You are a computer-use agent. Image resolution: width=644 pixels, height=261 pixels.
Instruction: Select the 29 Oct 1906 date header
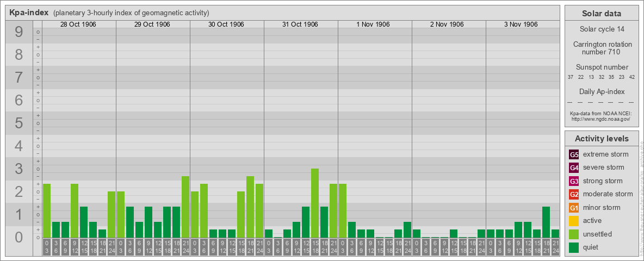point(152,24)
